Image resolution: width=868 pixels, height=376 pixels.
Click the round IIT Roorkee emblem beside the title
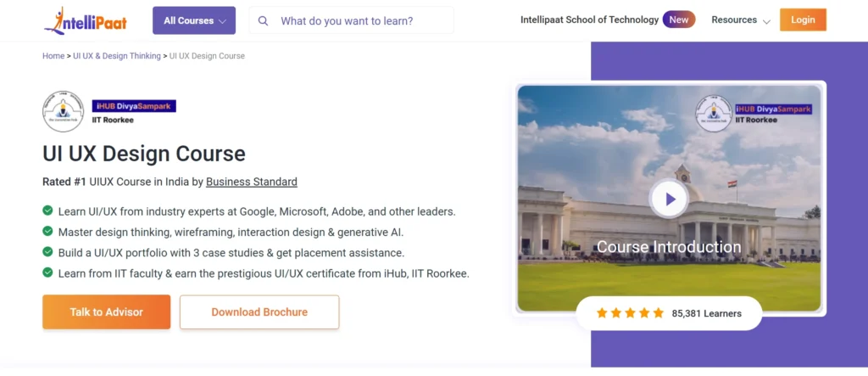click(x=63, y=111)
